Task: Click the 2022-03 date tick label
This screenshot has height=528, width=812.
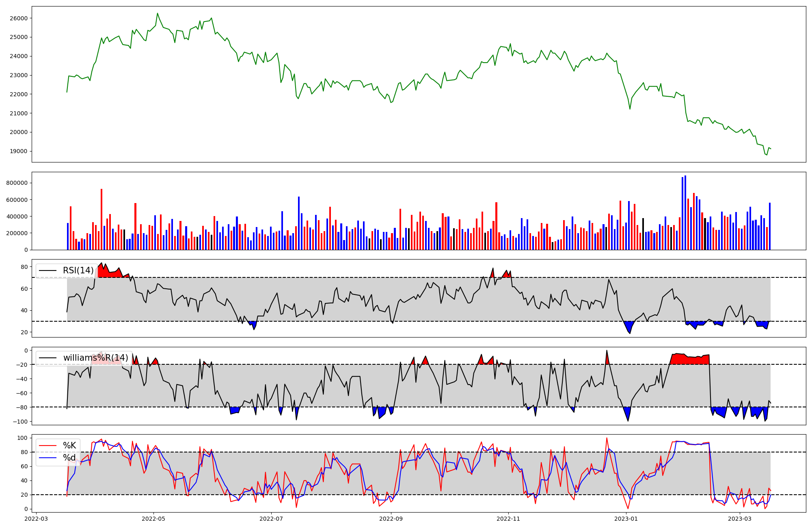Action: click(37, 519)
